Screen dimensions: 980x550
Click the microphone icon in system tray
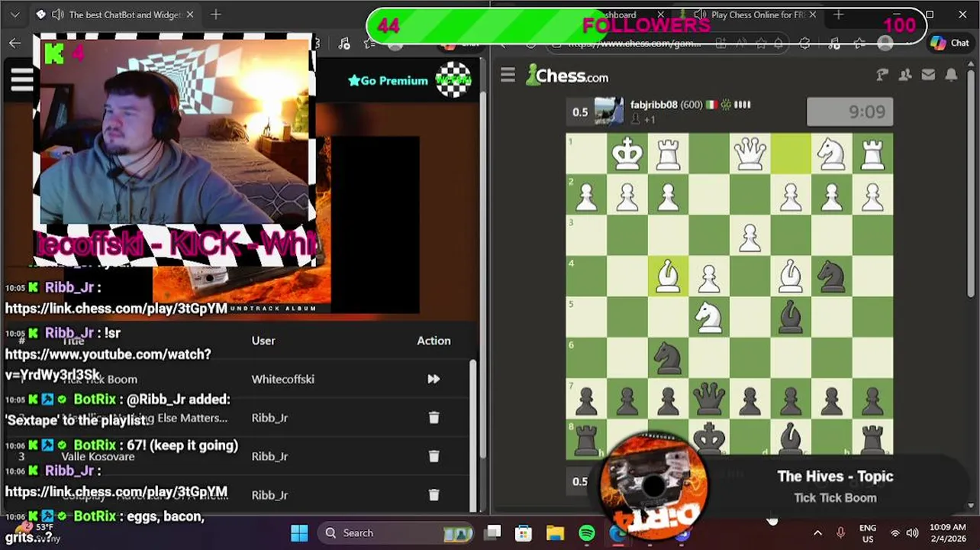pos(840,532)
